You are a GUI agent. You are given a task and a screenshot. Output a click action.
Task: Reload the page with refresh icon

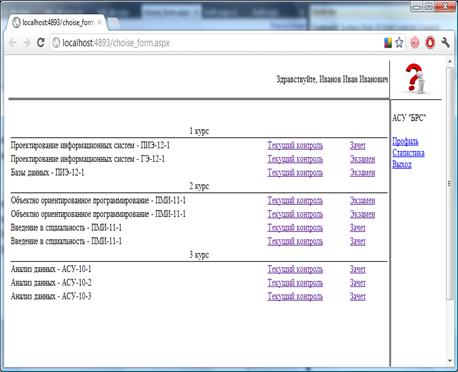click(x=41, y=43)
